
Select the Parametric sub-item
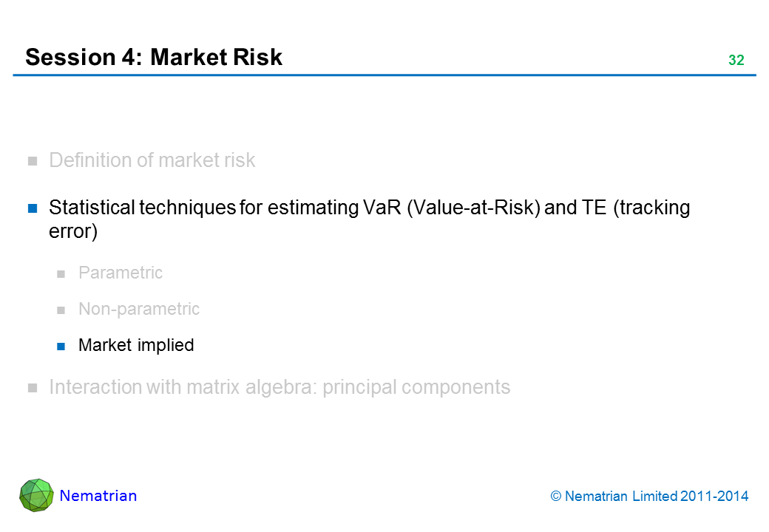click(x=121, y=273)
